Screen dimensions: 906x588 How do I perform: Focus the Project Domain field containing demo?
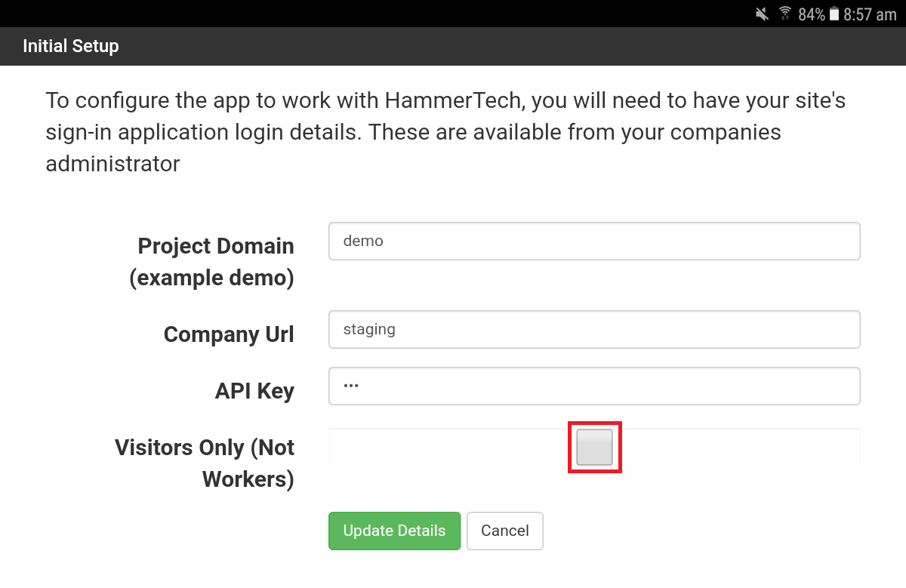pyautogui.click(x=594, y=242)
